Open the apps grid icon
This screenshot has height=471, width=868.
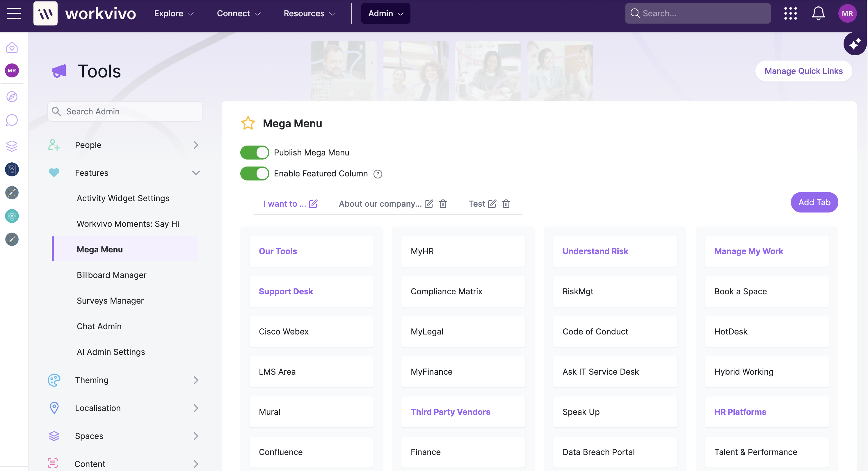(790, 13)
